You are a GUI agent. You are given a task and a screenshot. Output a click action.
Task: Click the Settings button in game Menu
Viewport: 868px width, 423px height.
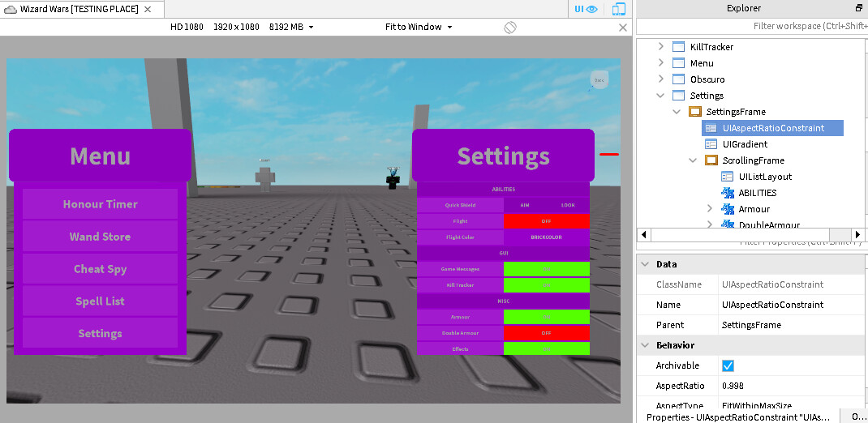pyautogui.click(x=101, y=333)
